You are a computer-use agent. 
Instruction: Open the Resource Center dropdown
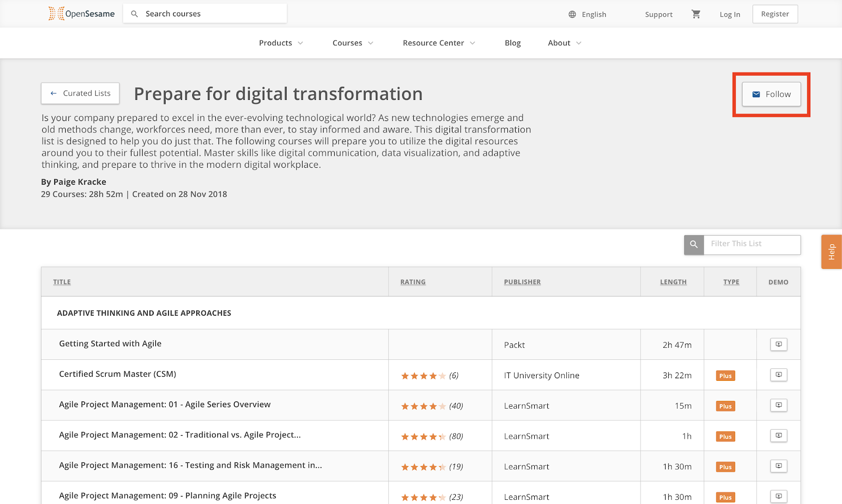tap(439, 43)
